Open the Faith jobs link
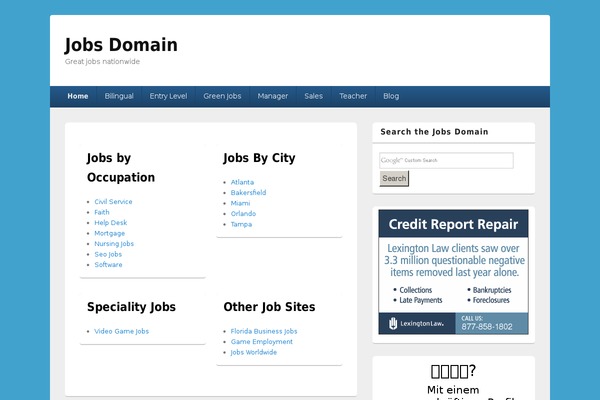Image resolution: width=600 pixels, height=400 pixels. (102, 212)
